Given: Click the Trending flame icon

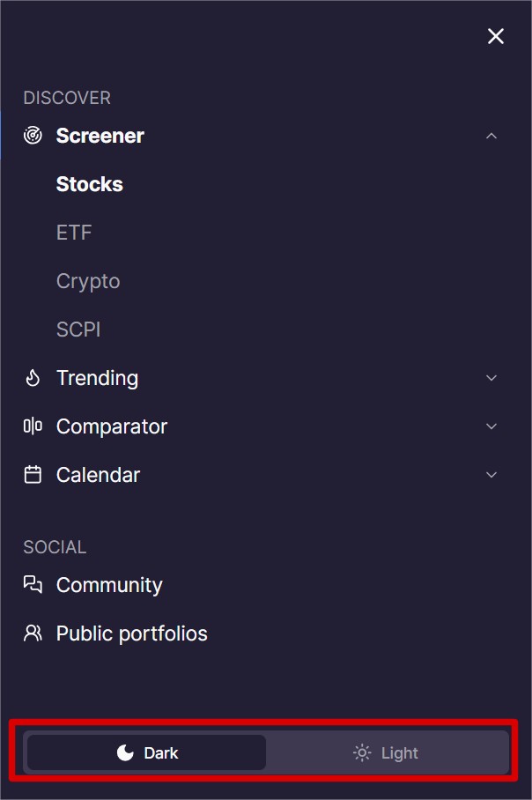Looking at the screenshot, I should (33, 378).
